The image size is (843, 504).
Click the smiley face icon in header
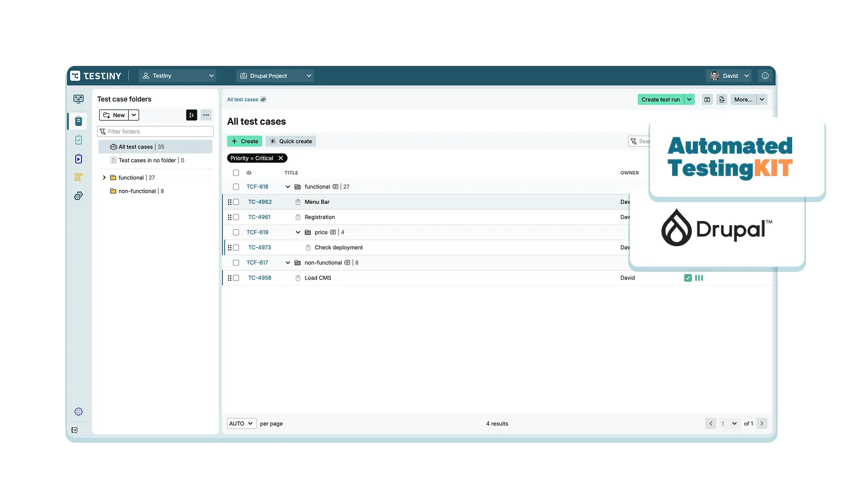click(765, 76)
